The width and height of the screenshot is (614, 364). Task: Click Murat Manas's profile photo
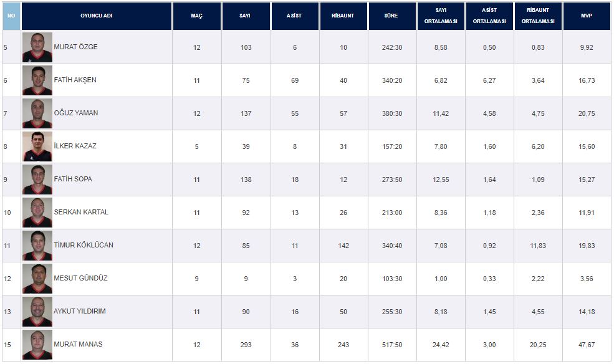pos(37,345)
